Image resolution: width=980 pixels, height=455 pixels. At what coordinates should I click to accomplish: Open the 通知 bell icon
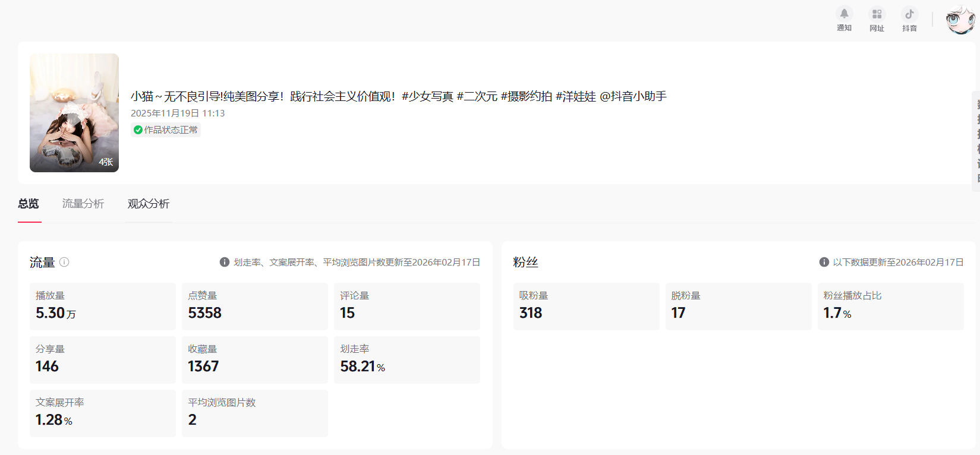pyautogui.click(x=844, y=14)
